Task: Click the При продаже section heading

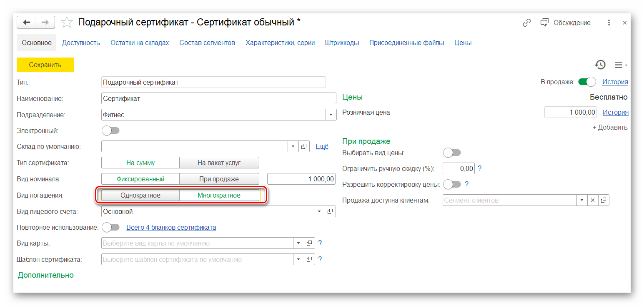Action: tap(366, 141)
